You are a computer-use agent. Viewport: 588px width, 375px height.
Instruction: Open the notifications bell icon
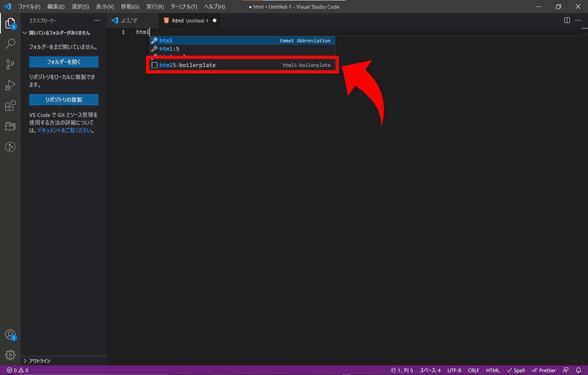578,370
